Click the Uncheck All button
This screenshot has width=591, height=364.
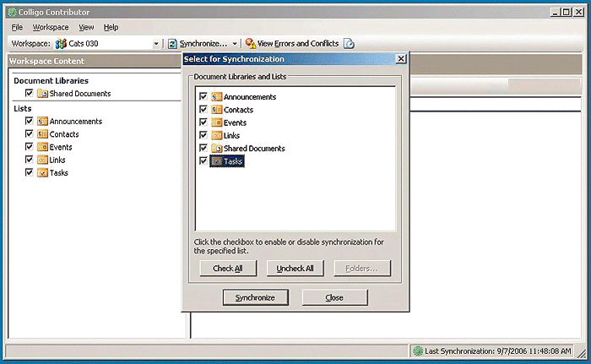point(295,269)
